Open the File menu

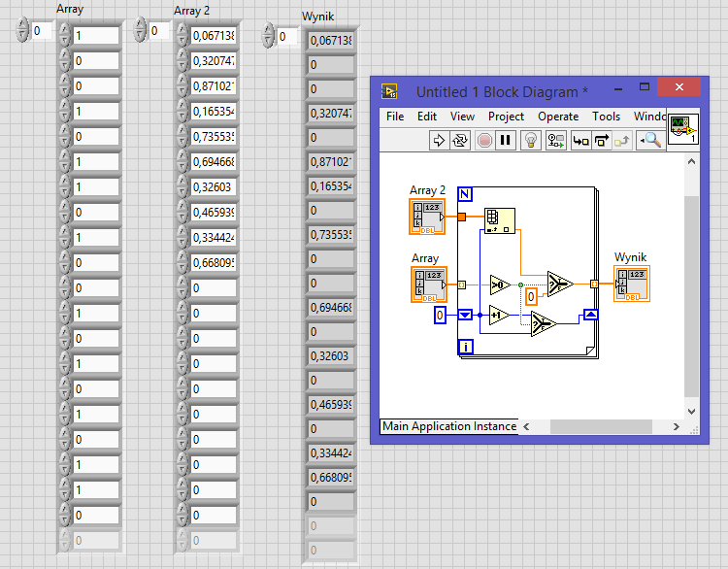coord(395,117)
